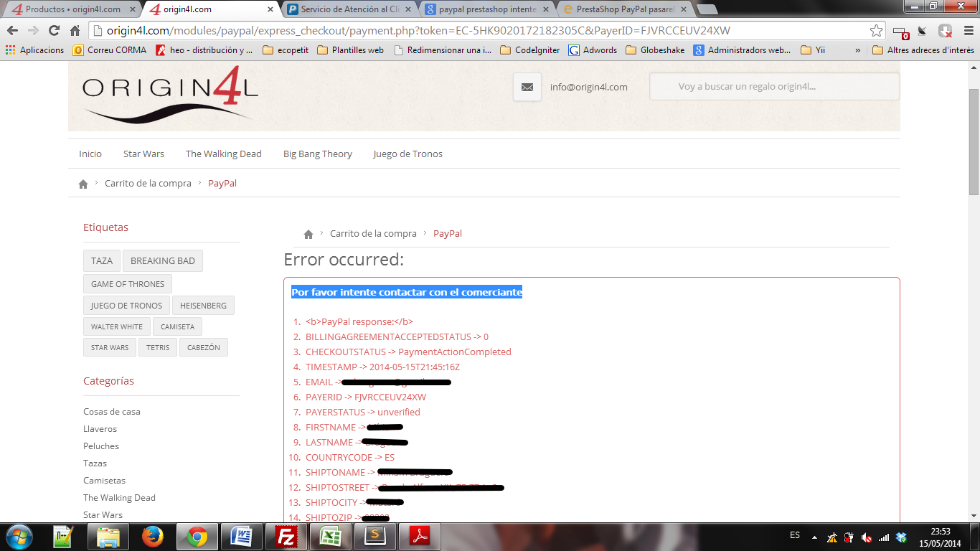Open the Llaveros category
Viewport: 980px width, 551px height.
tap(100, 429)
